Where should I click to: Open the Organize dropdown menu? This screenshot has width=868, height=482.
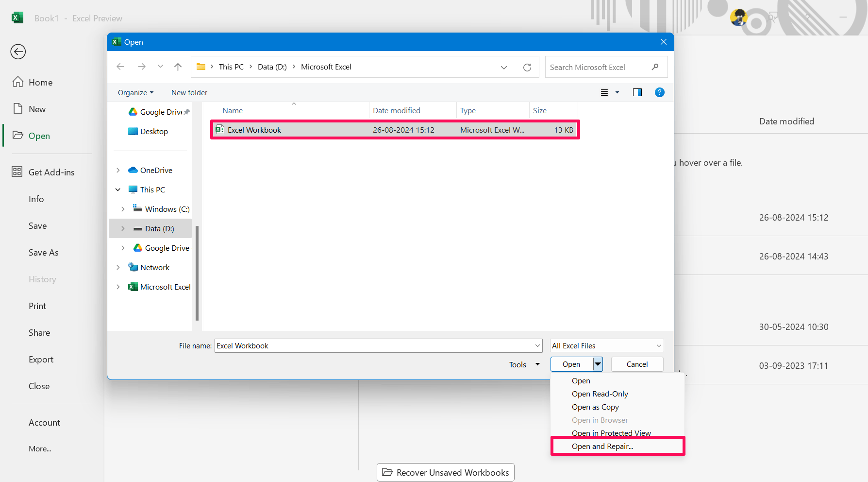135,92
